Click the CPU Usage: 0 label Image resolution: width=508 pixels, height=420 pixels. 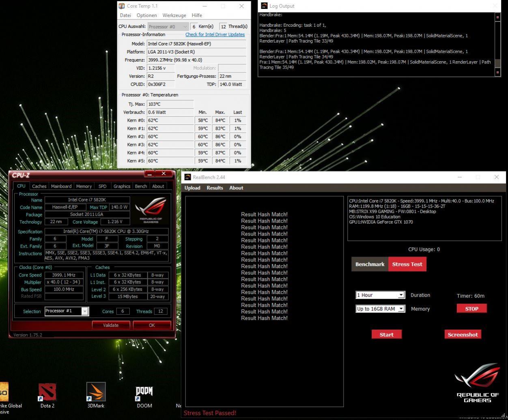click(x=424, y=249)
